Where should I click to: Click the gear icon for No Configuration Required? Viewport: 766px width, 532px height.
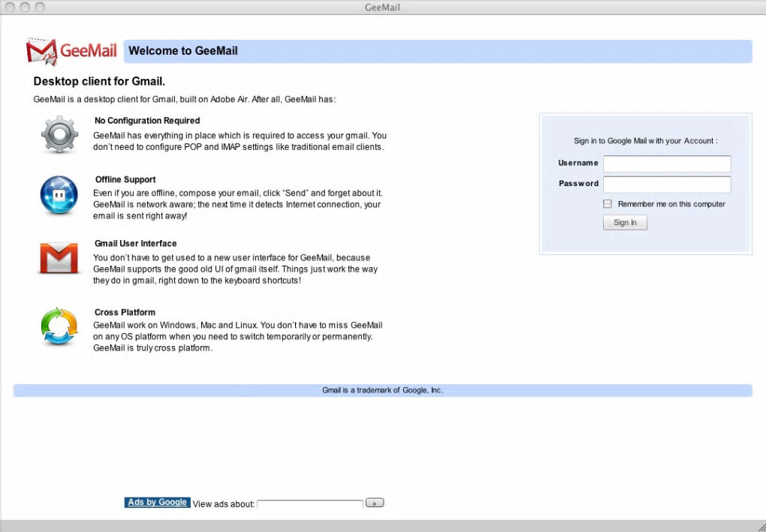tap(59, 134)
